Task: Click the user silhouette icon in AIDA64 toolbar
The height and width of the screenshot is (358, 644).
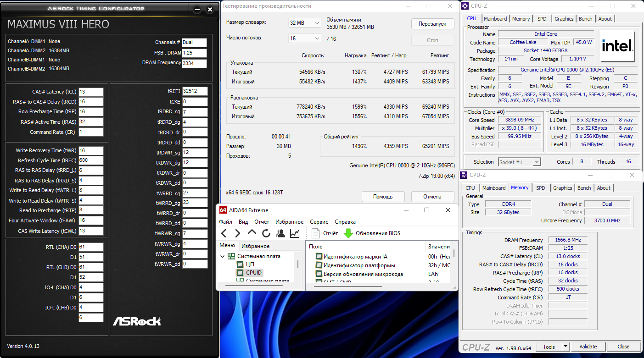Action: (280, 233)
